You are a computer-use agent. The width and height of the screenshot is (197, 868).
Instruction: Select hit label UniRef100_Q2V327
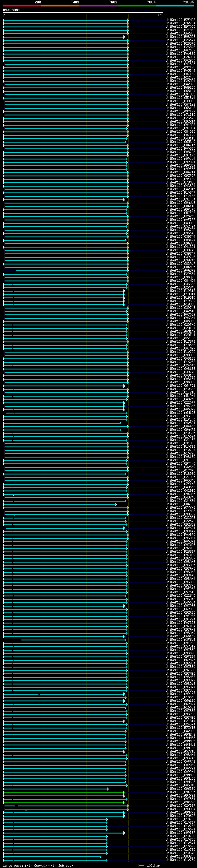tap(180, 805)
